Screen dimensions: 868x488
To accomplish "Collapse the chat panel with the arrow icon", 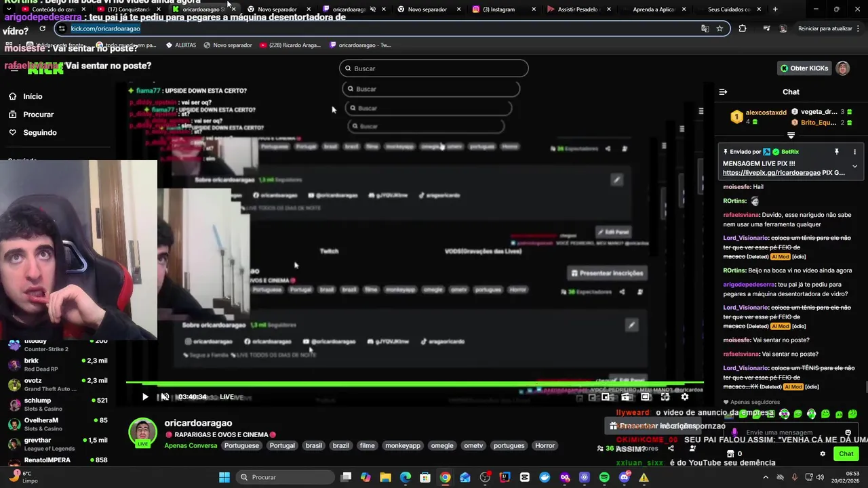I will [x=723, y=92].
